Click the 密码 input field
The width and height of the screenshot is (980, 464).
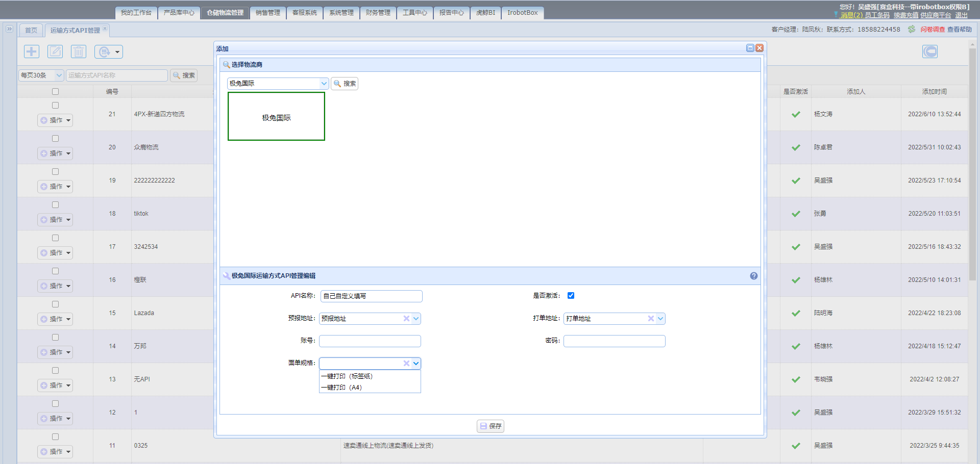615,341
